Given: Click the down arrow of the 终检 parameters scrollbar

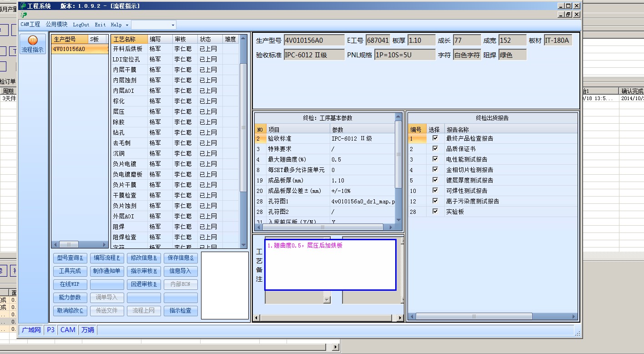Looking at the screenshot, I should 399,220.
